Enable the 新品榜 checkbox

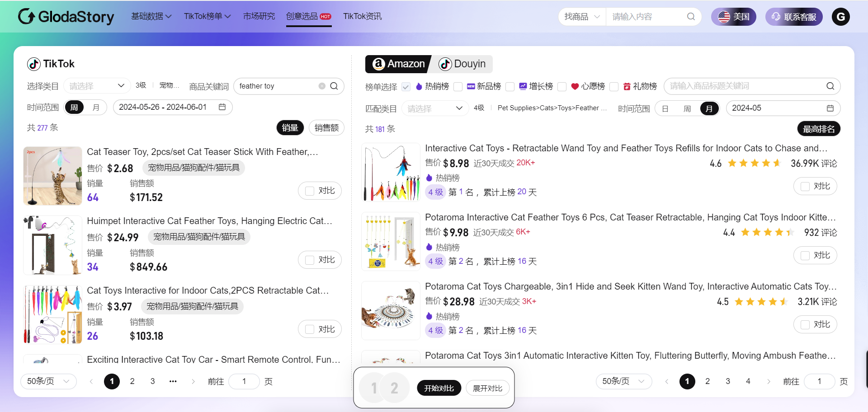458,87
